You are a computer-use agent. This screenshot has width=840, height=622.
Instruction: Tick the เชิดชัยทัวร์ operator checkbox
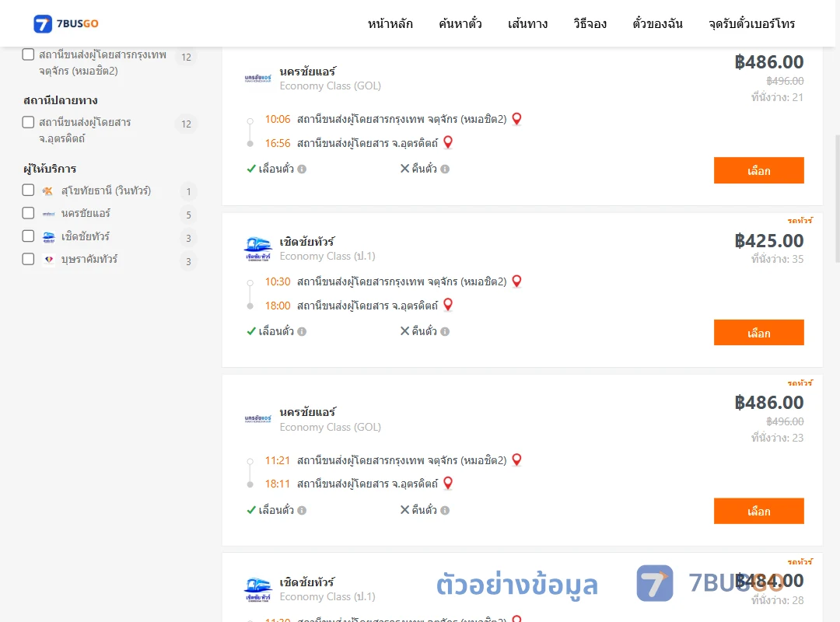pyautogui.click(x=29, y=236)
